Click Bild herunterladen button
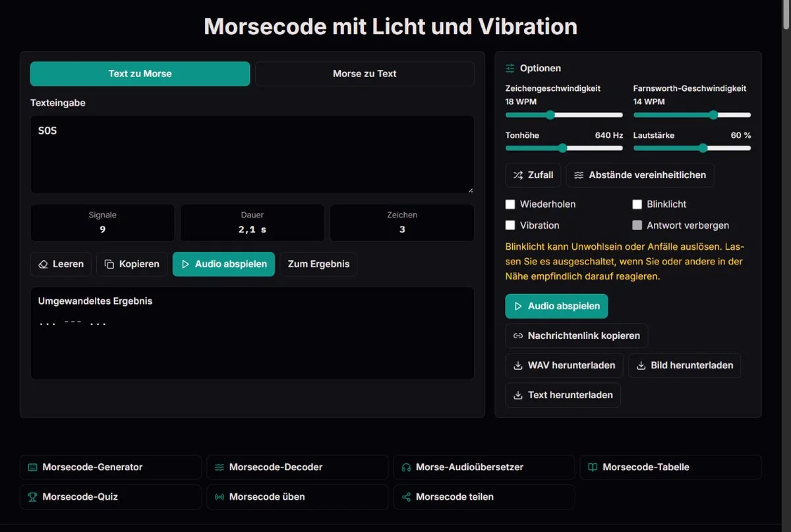This screenshot has width=791, height=532. coord(684,365)
